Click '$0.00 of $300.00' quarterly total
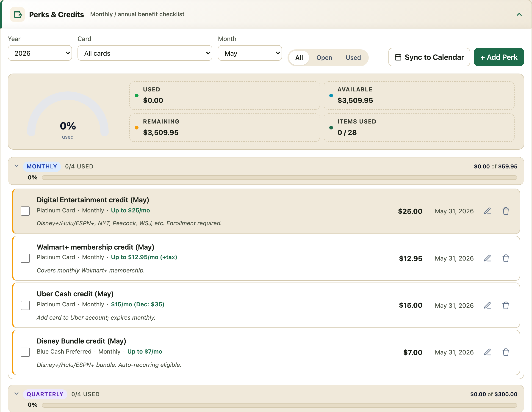Screen dimensions: 532x412 494,394
